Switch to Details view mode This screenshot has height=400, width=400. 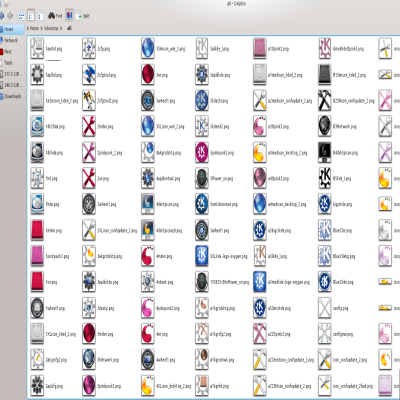pyautogui.click(x=40, y=16)
